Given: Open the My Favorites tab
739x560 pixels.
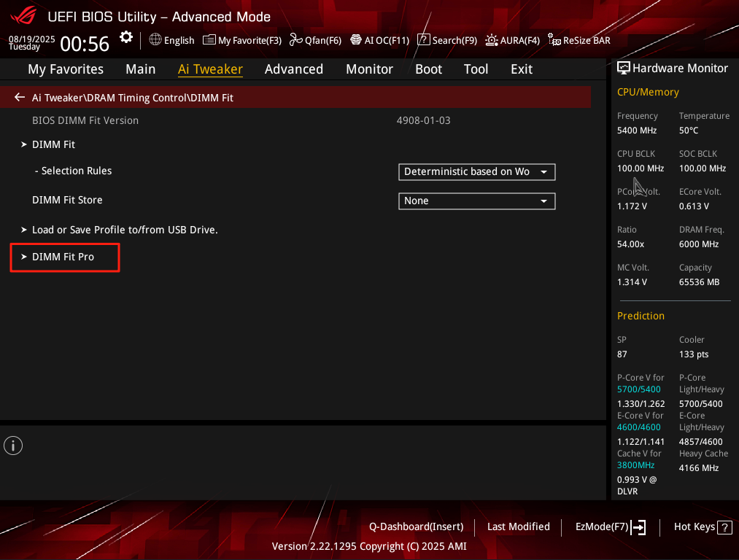Looking at the screenshot, I should (66, 69).
